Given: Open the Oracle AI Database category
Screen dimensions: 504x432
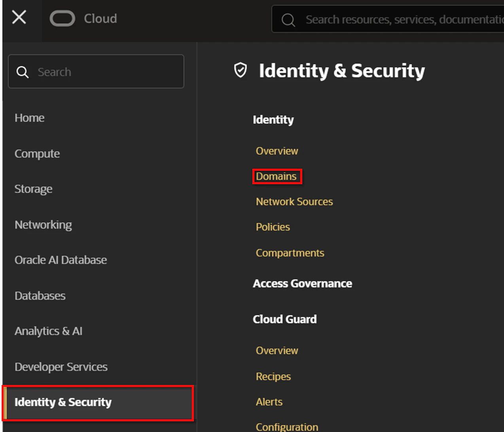Looking at the screenshot, I should [x=61, y=260].
